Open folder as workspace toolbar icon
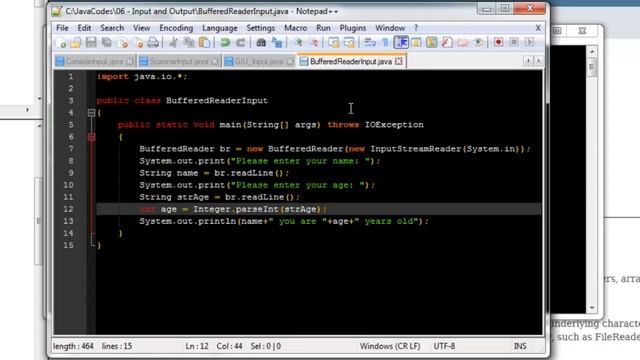The height and width of the screenshot is (360, 640). pos(462,42)
